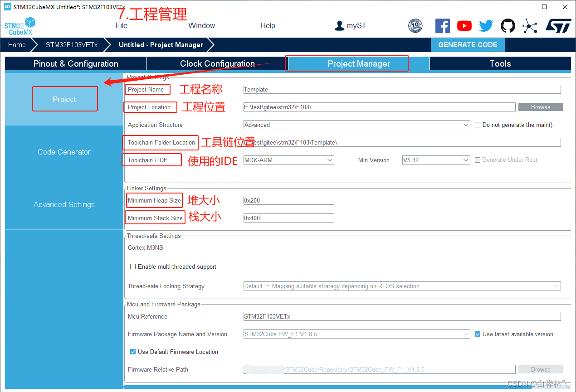
Task: Click Toolchain Folder Location field
Action: pyautogui.click(x=402, y=142)
